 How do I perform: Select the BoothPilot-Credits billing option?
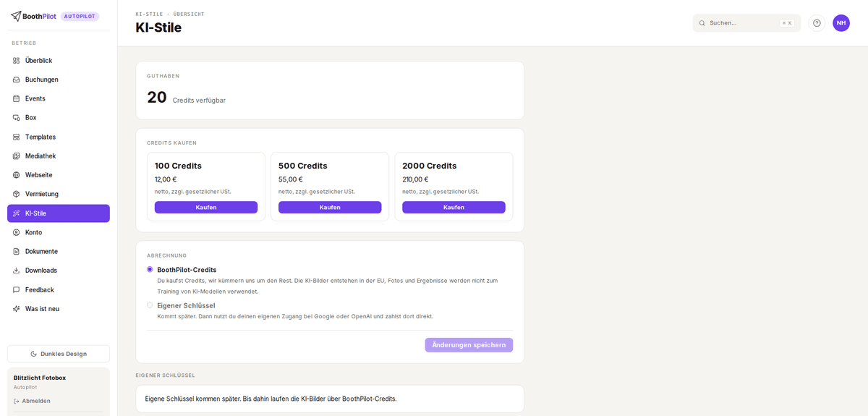pyautogui.click(x=150, y=269)
